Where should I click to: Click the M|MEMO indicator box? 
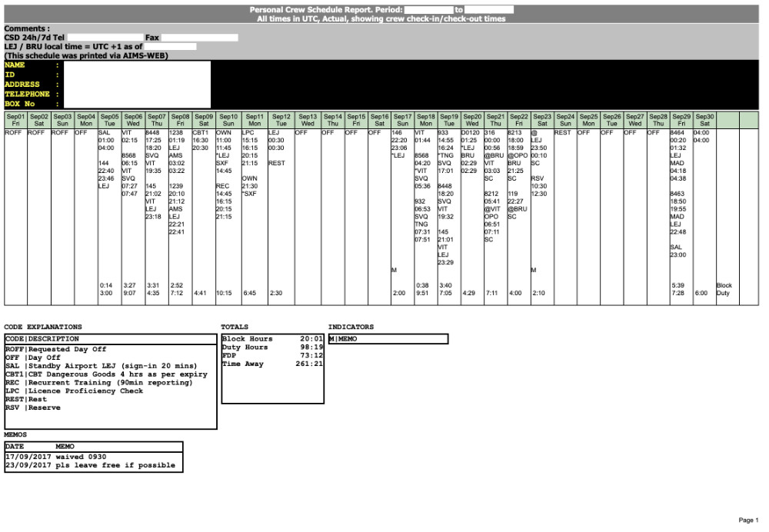[x=388, y=339]
